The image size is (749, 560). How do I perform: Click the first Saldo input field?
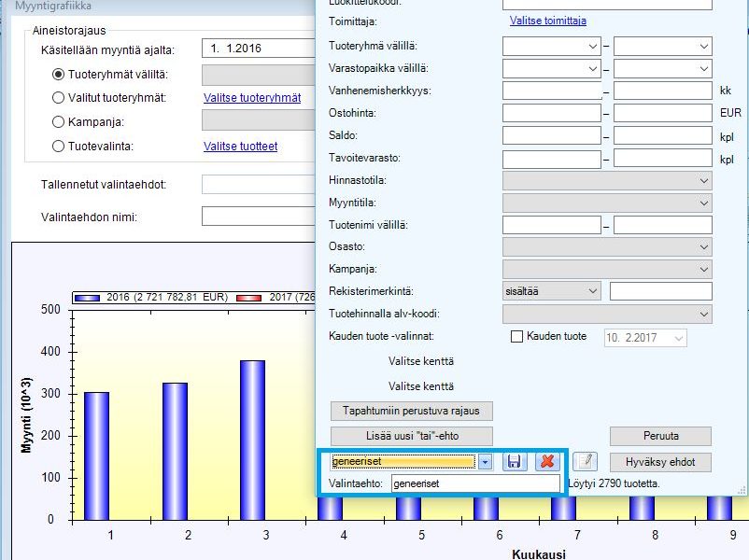tap(552, 135)
